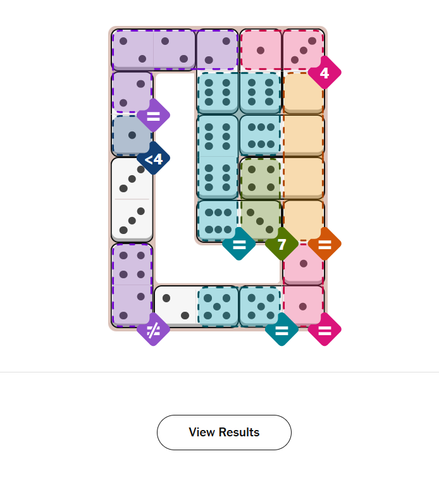The image size is (439, 504).
Task: Click the pink one-pip tile in the top row
Action: [261, 50]
